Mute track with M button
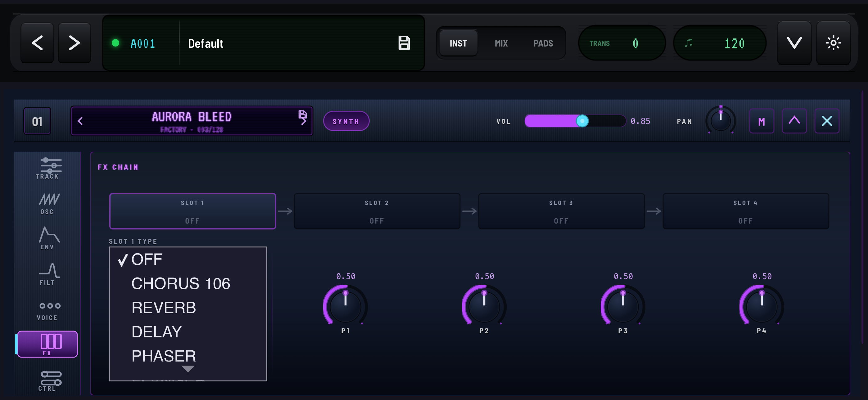This screenshot has height=400, width=868. pyautogui.click(x=762, y=121)
